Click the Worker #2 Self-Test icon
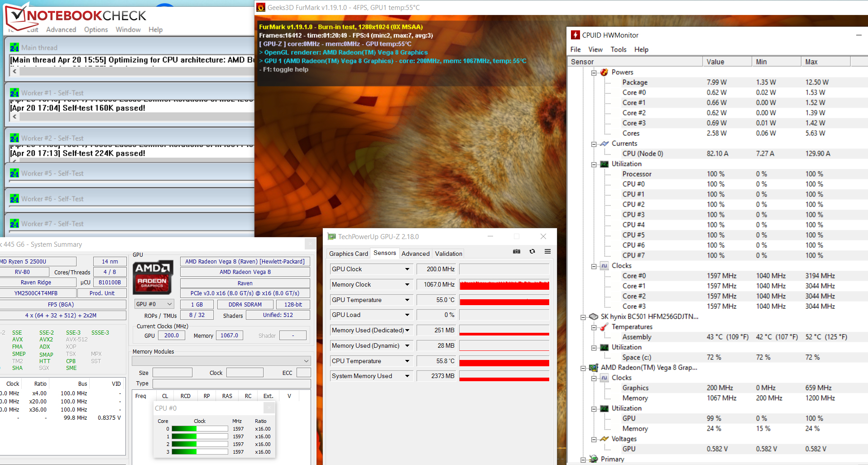Screen dimensions: 868x465 pyautogui.click(x=14, y=138)
